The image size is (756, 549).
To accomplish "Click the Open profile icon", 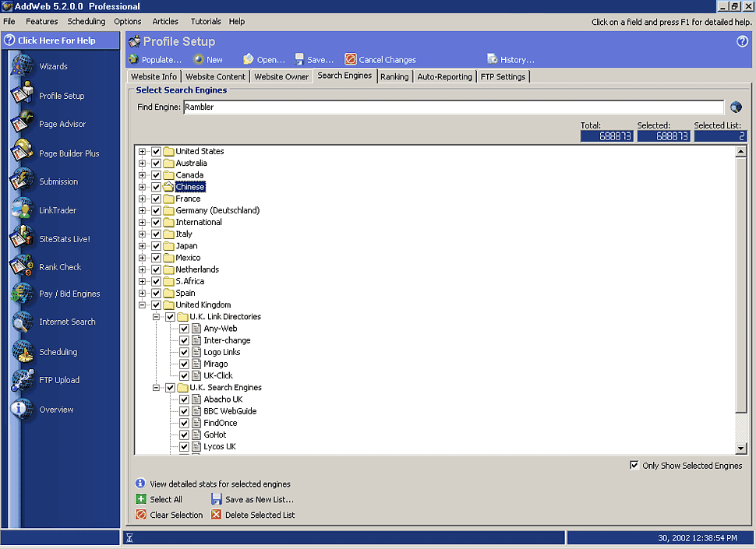I will 249,59.
